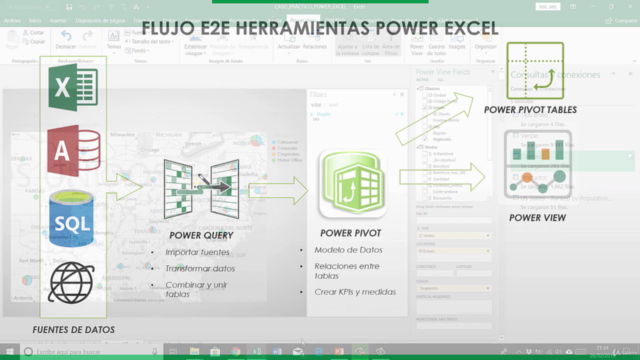Open PowerPoint from the taskbar
Screen dimensions: 640x360
pyautogui.click(x=339, y=351)
